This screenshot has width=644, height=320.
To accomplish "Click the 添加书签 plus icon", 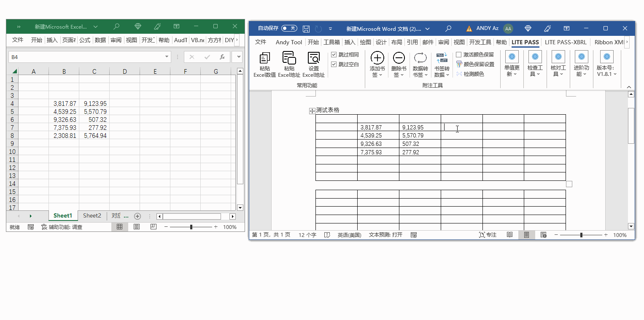I will click(x=377, y=58).
